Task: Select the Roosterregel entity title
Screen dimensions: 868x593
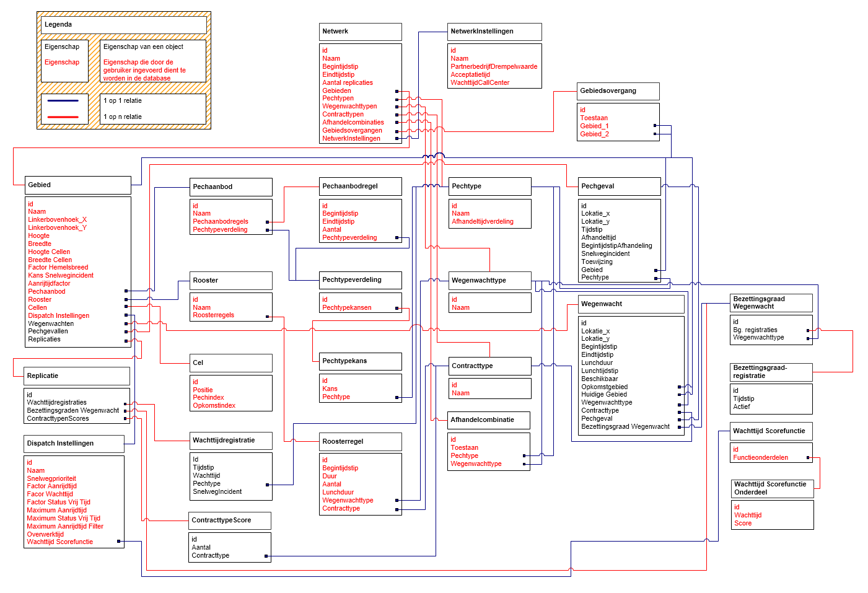Action: pyautogui.click(x=361, y=442)
